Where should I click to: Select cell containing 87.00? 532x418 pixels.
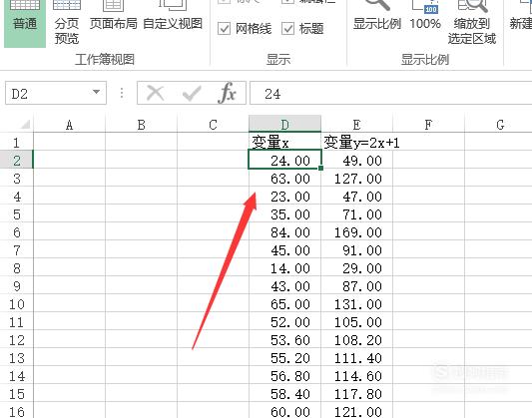[357, 286]
